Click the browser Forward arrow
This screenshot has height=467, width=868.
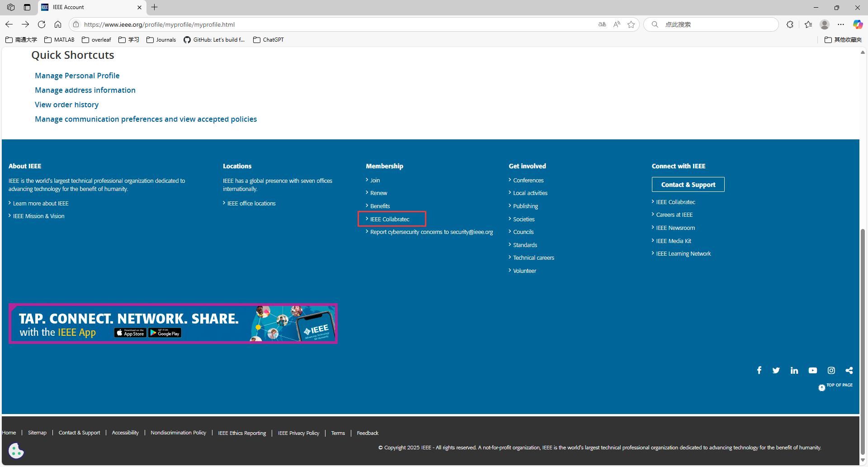pyautogui.click(x=25, y=24)
